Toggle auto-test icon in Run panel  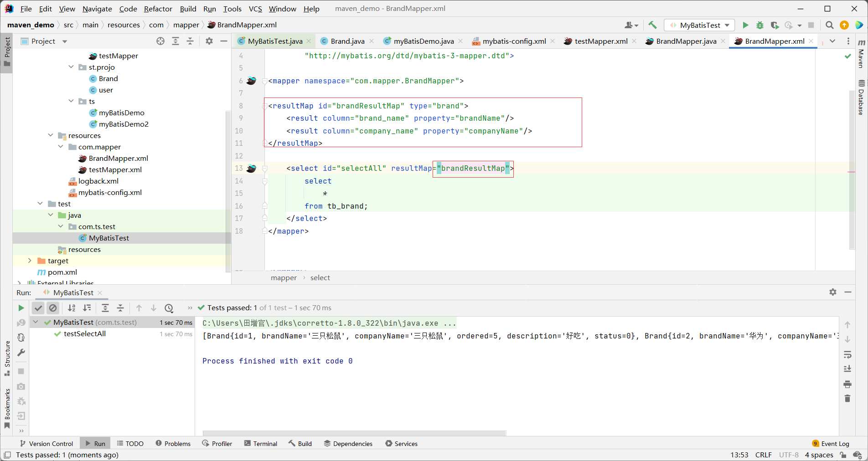pos(21,338)
